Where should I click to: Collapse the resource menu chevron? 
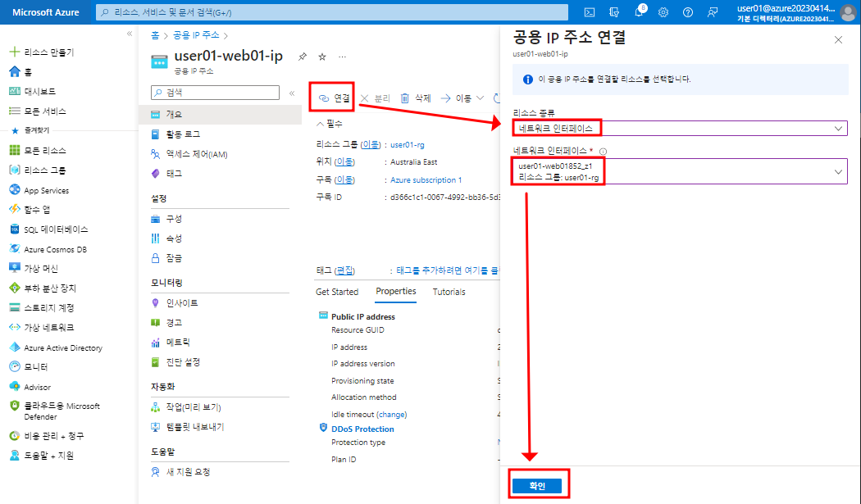coord(292,93)
